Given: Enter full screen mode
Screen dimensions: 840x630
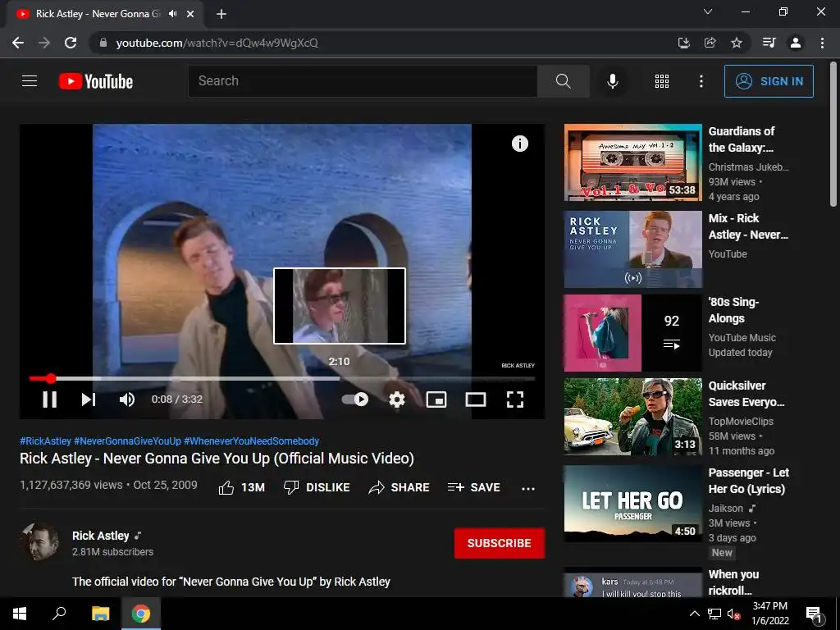Looking at the screenshot, I should click(515, 399).
